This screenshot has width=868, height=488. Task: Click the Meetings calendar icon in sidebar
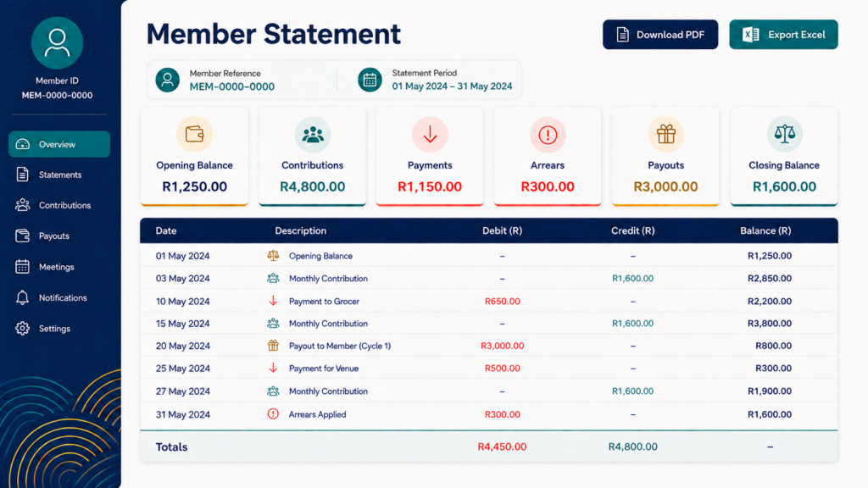coord(22,267)
